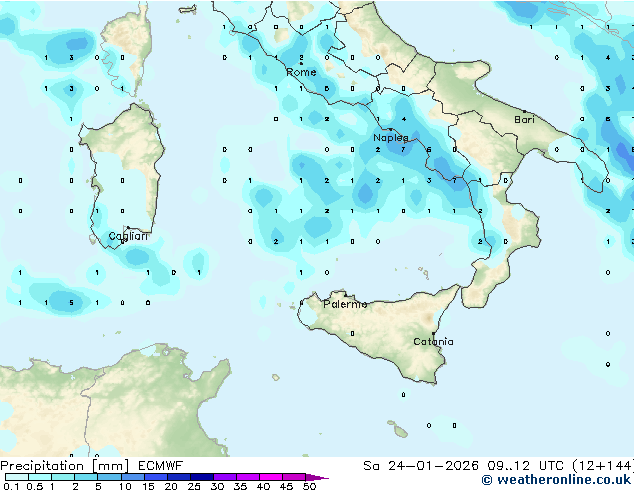Click the legend value 10
The width and height of the screenshot is (634, 490).
[125, 486]
